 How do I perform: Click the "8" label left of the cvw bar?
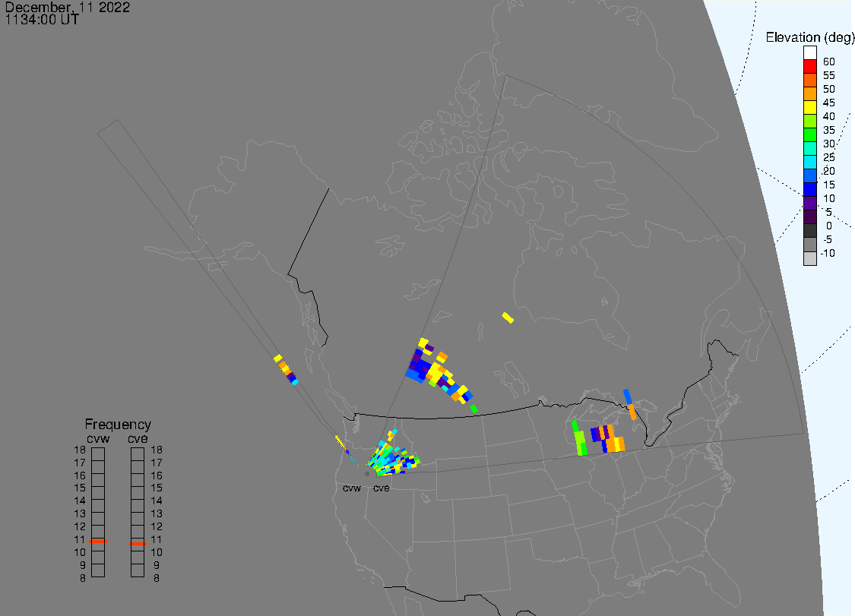[x=82, y=578]
